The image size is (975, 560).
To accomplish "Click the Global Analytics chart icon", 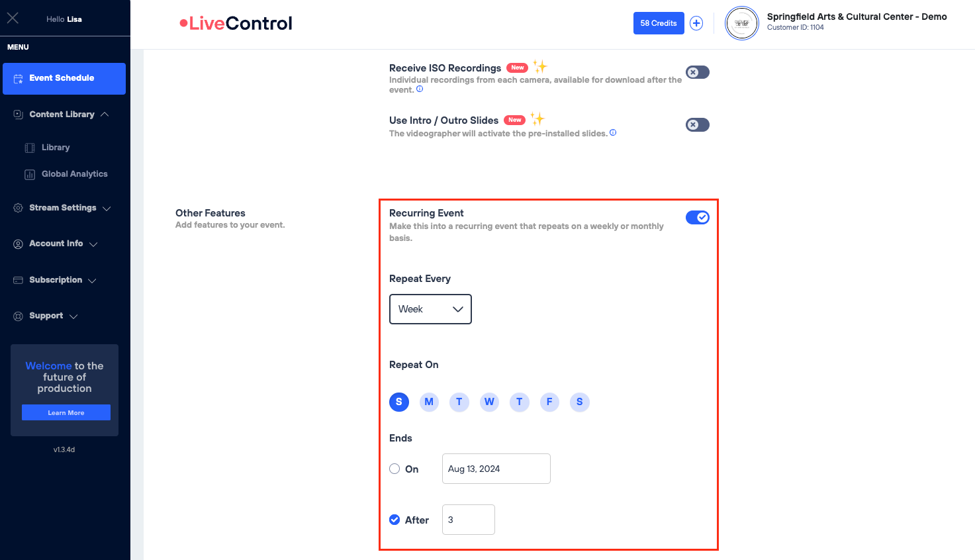I will pos(30,175).
